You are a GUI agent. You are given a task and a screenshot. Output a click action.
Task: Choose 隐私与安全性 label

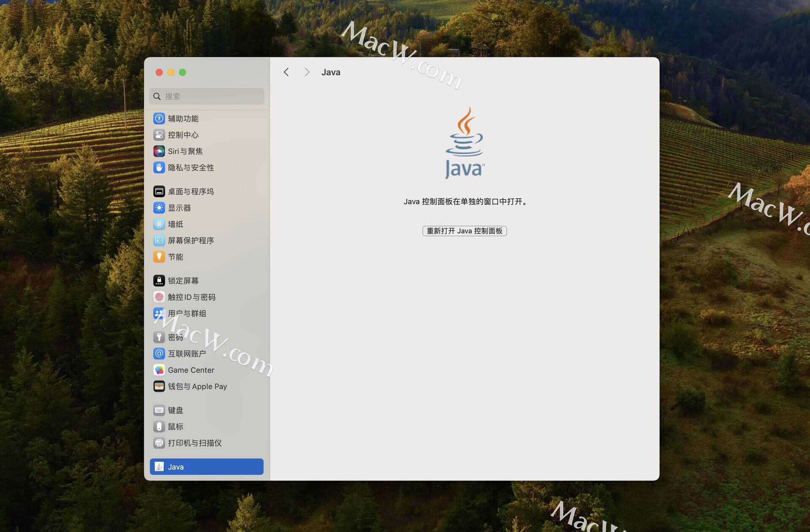tap(191, 167)
